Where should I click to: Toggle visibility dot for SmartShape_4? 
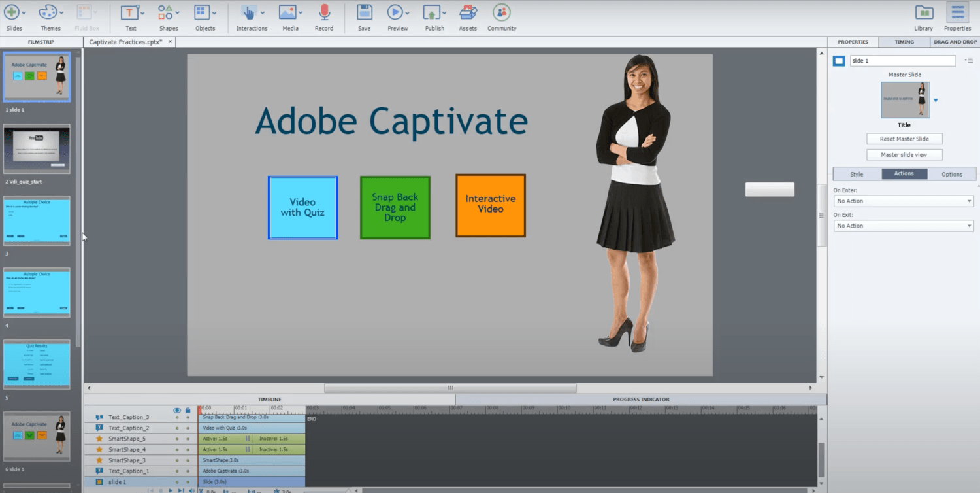tap(177, 449)
